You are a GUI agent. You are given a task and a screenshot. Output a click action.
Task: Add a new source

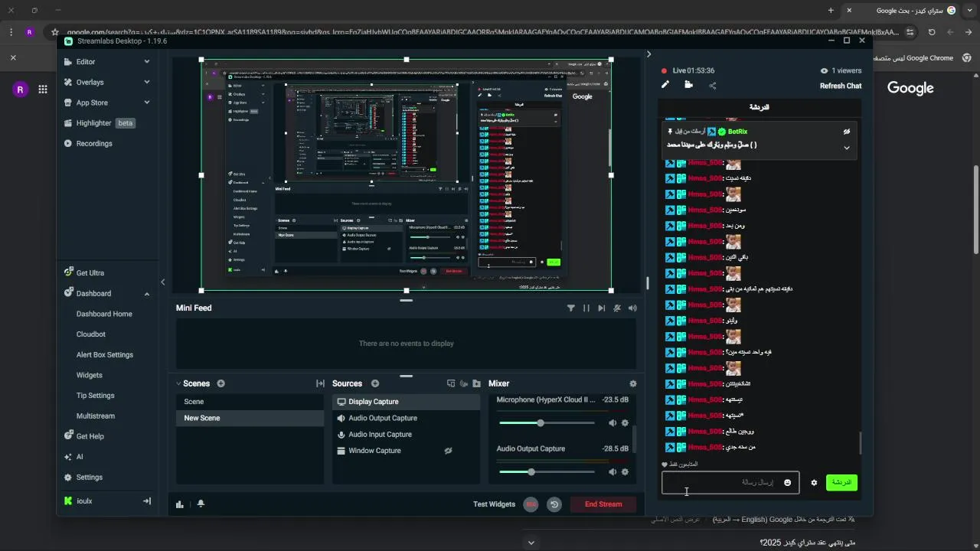click(x=375, y=383)
